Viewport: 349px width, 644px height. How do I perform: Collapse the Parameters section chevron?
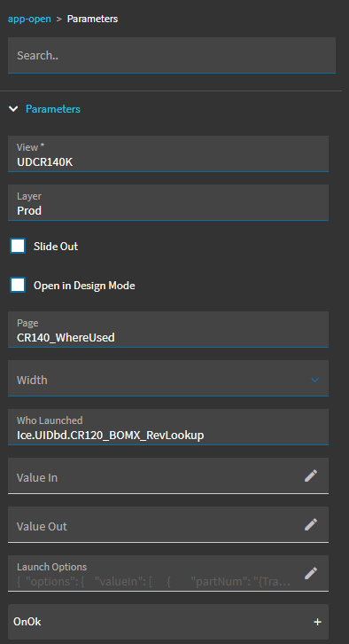tap(13, 109)
